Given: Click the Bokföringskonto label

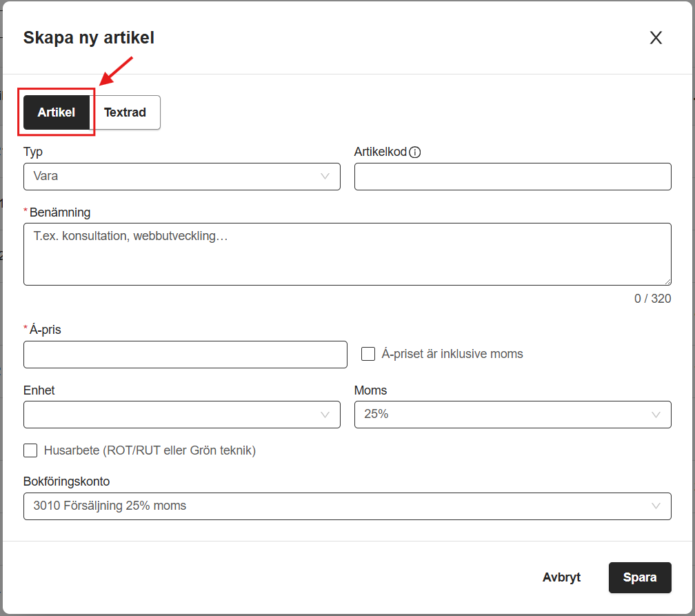Looking at the screenshot, I should 66,481.
